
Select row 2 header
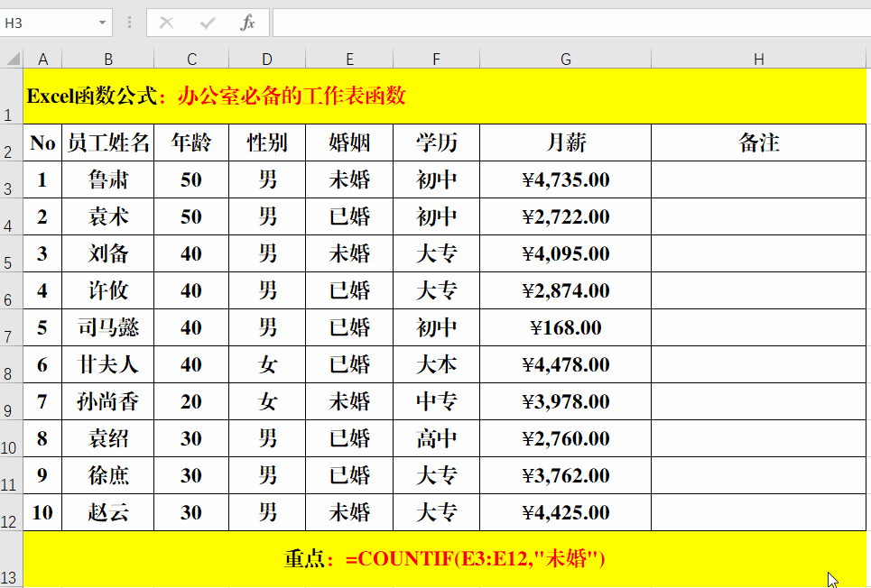11,142
